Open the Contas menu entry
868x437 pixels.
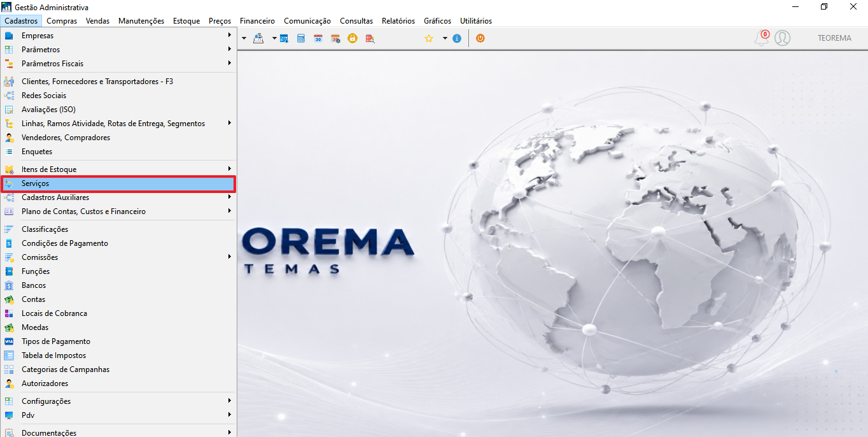point(118,299)
